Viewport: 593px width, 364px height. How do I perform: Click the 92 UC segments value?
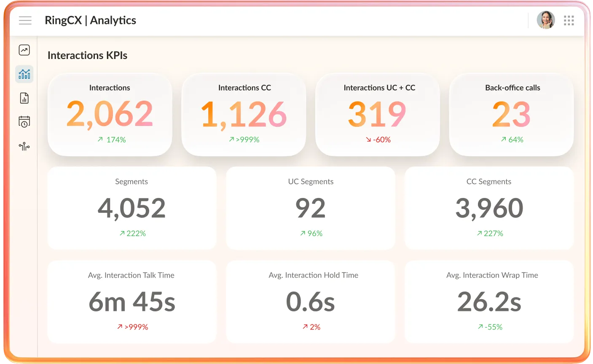tap(311, 208)
